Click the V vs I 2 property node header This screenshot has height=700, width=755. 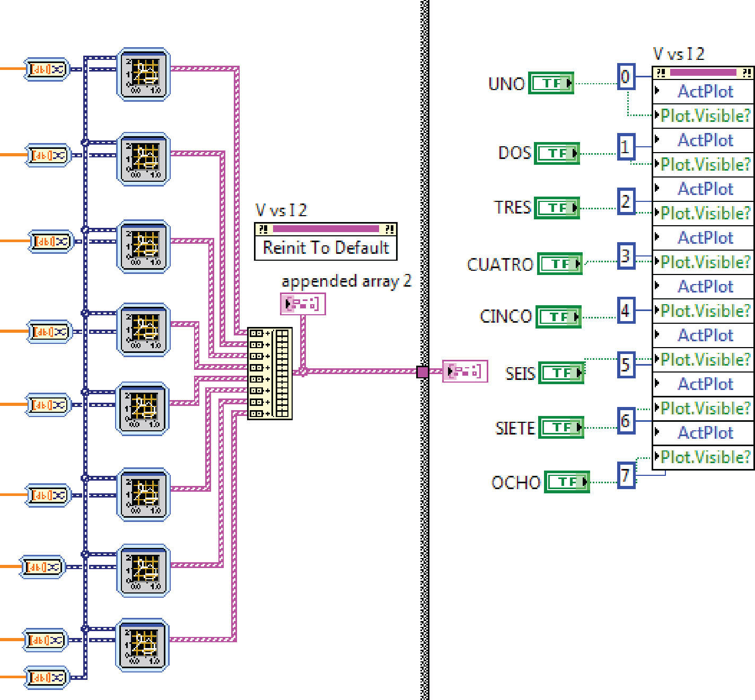[x=703, y=73]
